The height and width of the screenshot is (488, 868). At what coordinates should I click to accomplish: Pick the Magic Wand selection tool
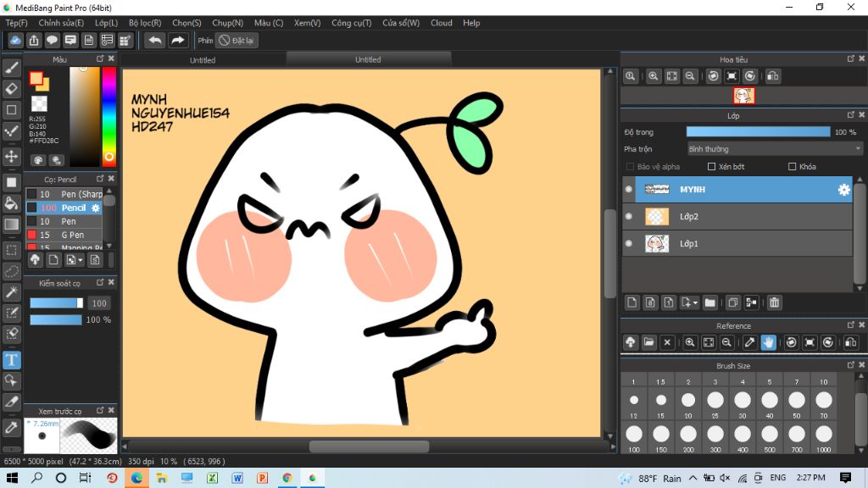coord(12,292)
